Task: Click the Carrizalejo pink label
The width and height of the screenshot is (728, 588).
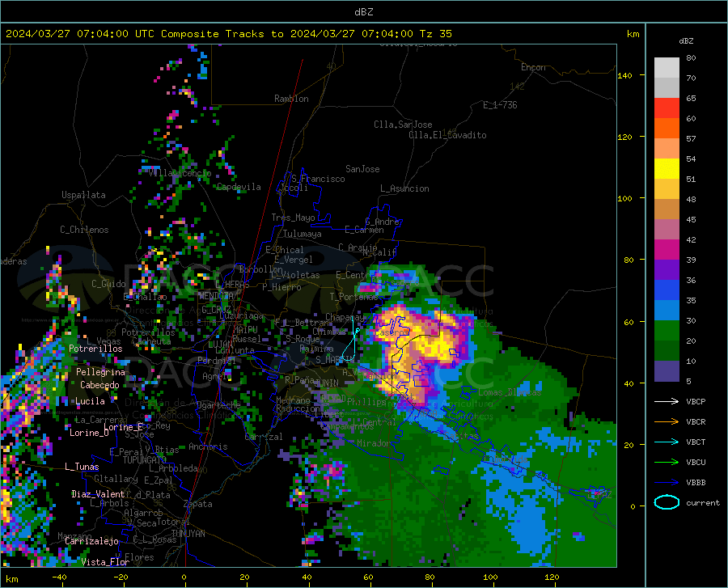Action: (91, 541)
